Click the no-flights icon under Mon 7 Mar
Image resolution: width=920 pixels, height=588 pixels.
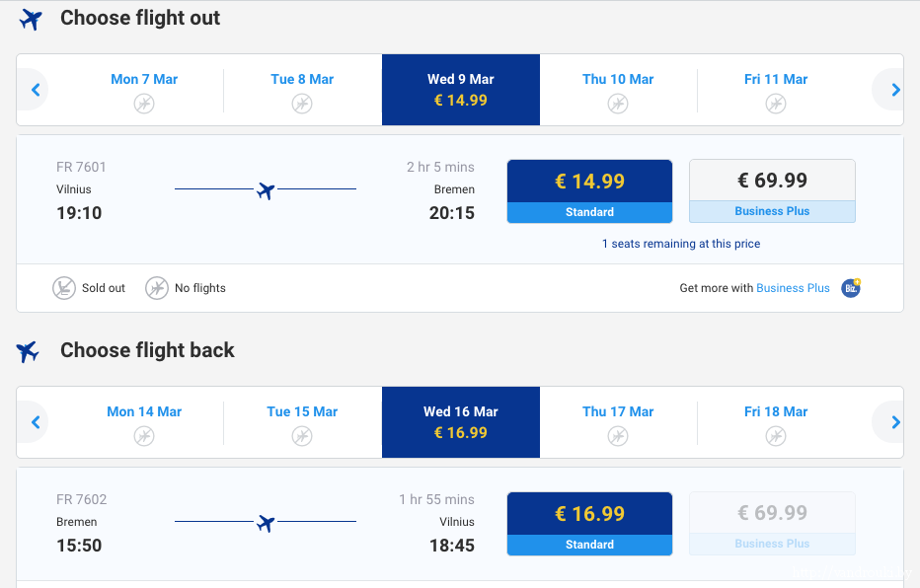[144, 103]
